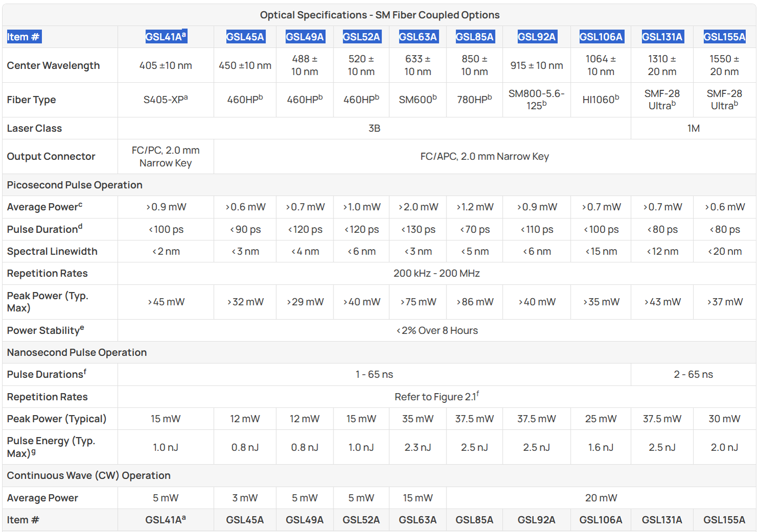Click the '<90 ps' pulse duration value
The height and width of the screenshot is (532, 759).
245,229
